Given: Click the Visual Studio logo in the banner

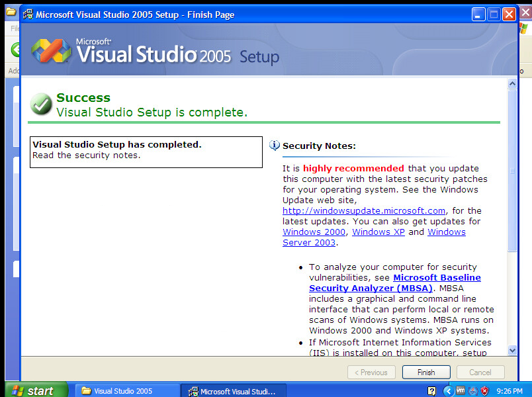Looking at the screenshot, I should (x=51, y=51).
